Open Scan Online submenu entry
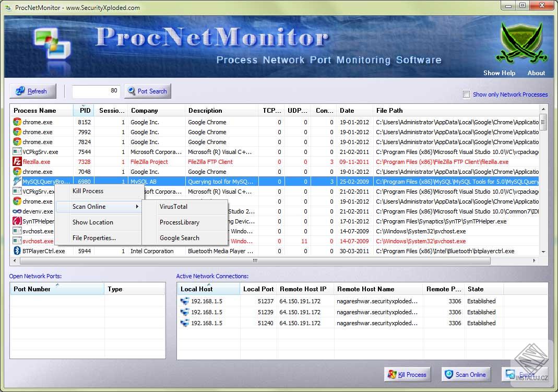Image resolution: width=558 pixels, height=392 pixels. point(89,207)
